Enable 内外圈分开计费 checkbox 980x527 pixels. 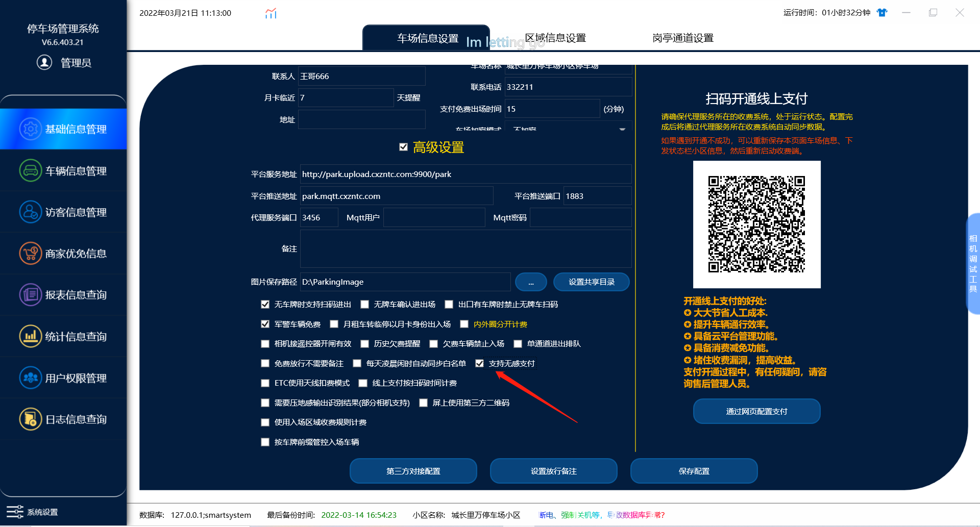(x=464, y=324)
